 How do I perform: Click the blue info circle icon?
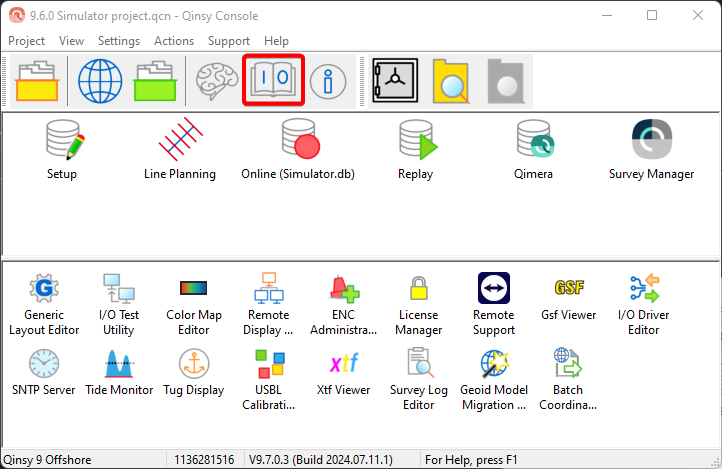tap(328, 82)
